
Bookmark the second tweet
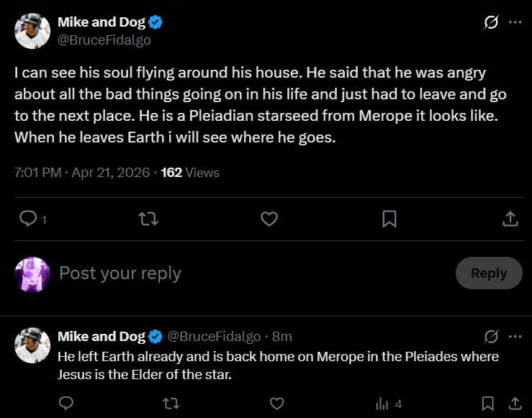click(x=488, y=404)
